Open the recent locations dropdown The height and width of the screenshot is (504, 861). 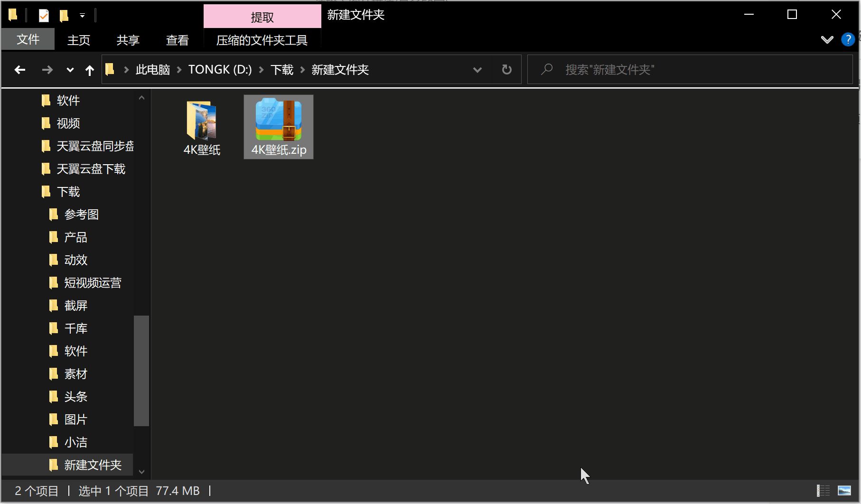point(69,69)
